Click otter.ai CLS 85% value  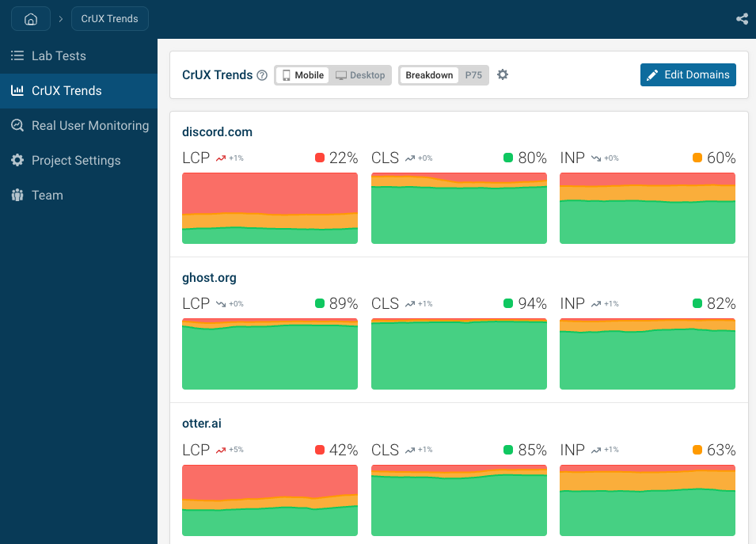(532, 450)
